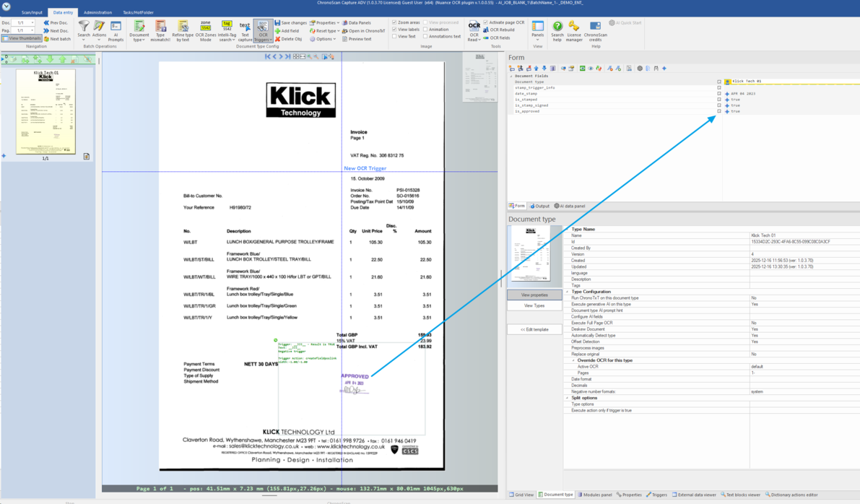This screenshot has width=860, height=504.
Task: Click the View Types button
Action: coord(534,305)
